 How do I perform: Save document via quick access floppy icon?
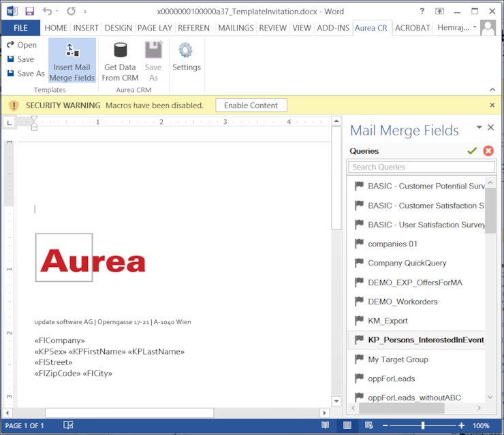tap(29, 12)
